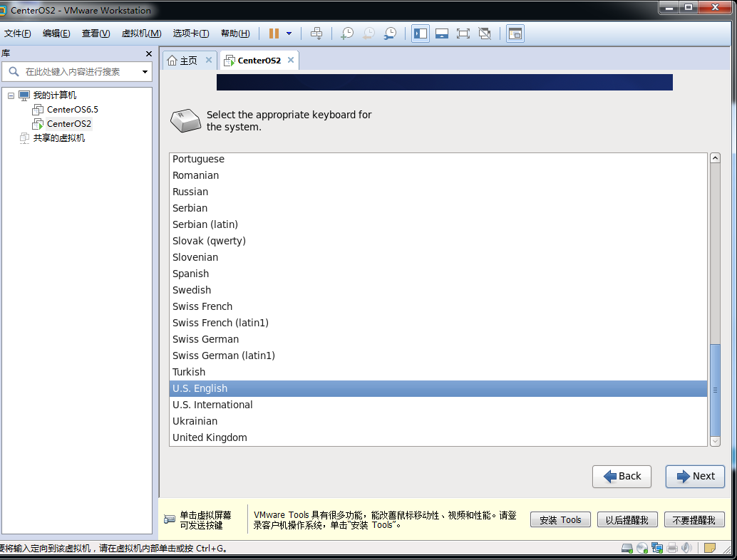Select Swiss German (latin1) keyboard layout
737x560 pixels.
(x=438, y=356)
